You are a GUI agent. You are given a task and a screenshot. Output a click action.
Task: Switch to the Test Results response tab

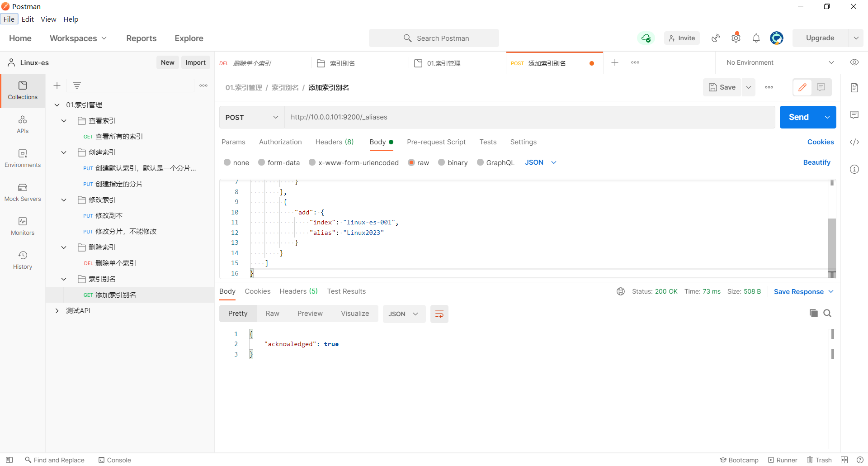pyautogui.click(x=346, y=291)
